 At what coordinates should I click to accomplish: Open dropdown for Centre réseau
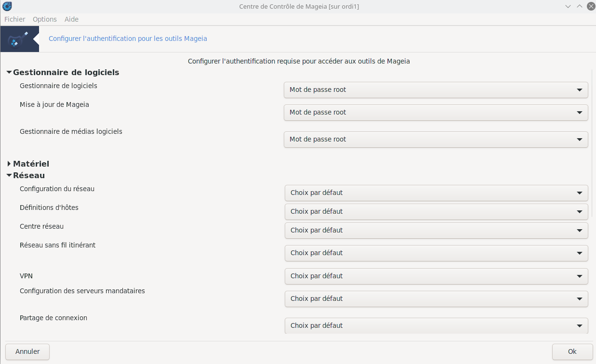click(x=437, y=230)
